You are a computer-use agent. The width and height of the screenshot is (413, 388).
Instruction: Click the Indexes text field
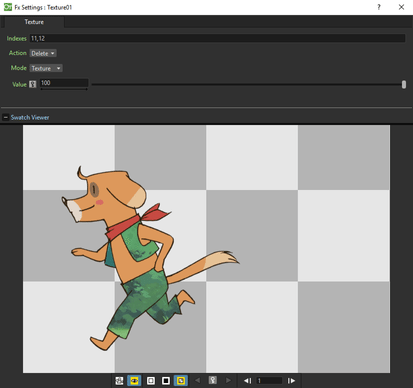coord(217,38)
